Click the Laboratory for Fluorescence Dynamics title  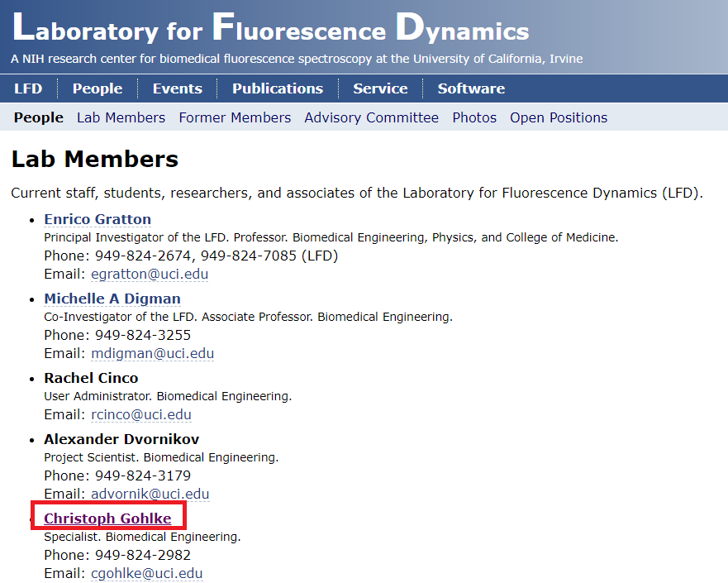(x=271, y=28)
